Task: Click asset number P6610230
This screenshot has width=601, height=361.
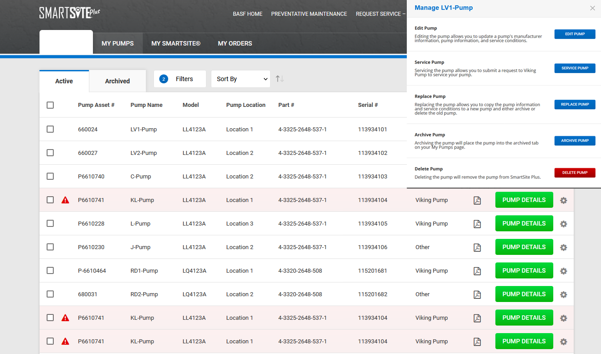Action: click(x=91, y=247)
